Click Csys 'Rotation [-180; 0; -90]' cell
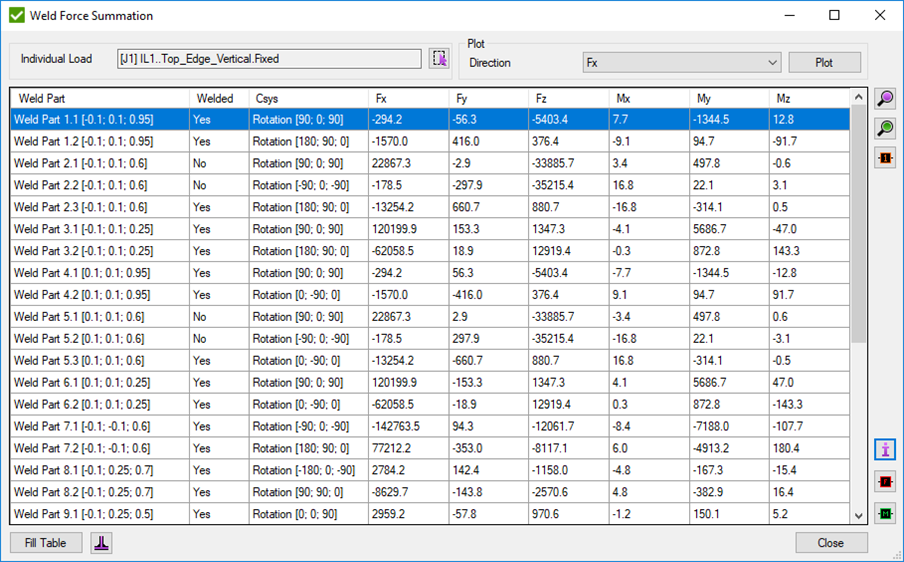 (x=308, y=470)
